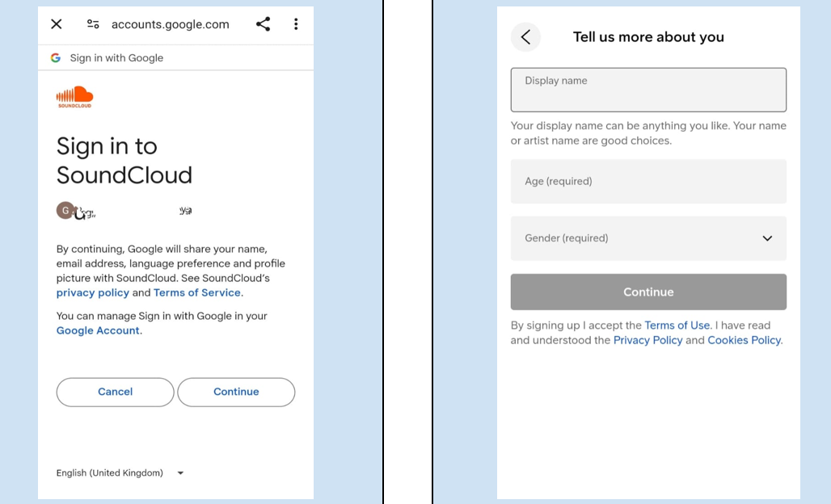Tap the share icon in the browser bar
This screenshot has width=831, height=504.
tap(263, 24)
